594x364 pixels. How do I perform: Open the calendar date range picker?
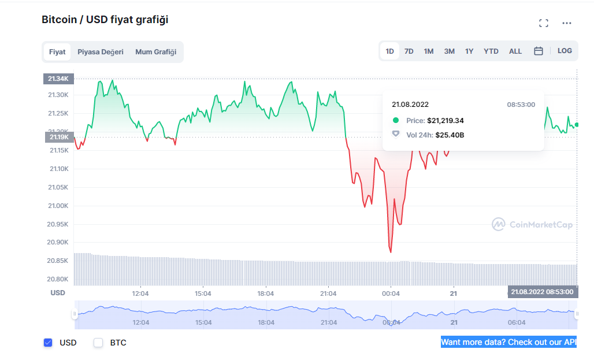(x=539, y=51)
